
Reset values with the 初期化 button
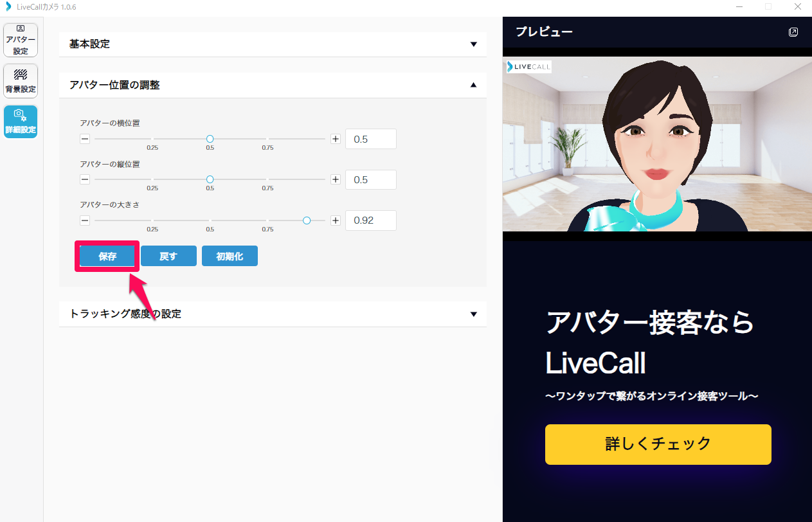click(230, 256)
